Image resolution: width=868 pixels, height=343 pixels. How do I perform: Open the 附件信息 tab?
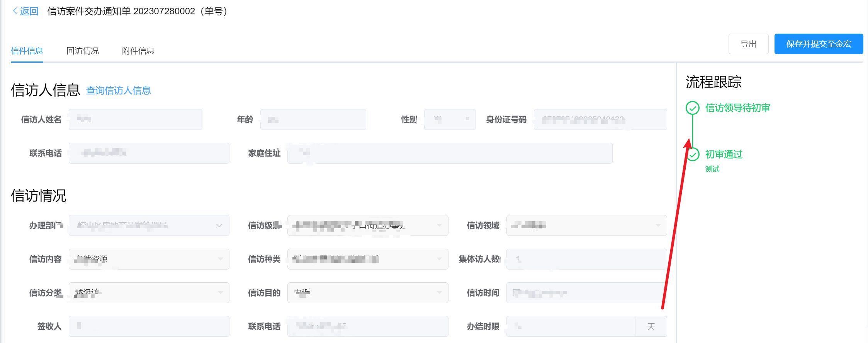tap(138, 51)
